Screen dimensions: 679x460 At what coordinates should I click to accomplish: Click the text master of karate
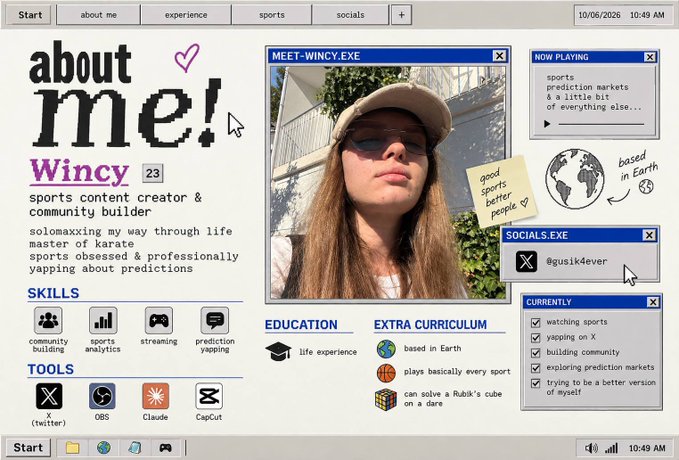tap(81, 244)
